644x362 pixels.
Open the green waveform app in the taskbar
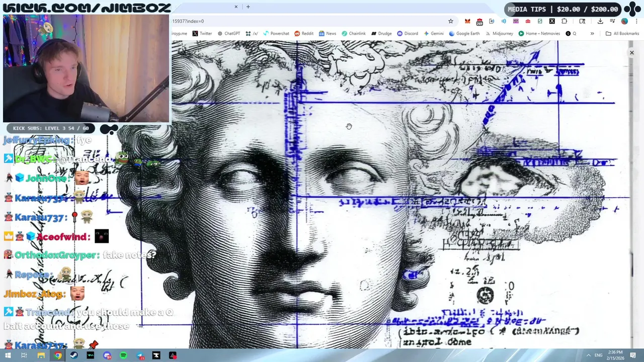[91, 355]
